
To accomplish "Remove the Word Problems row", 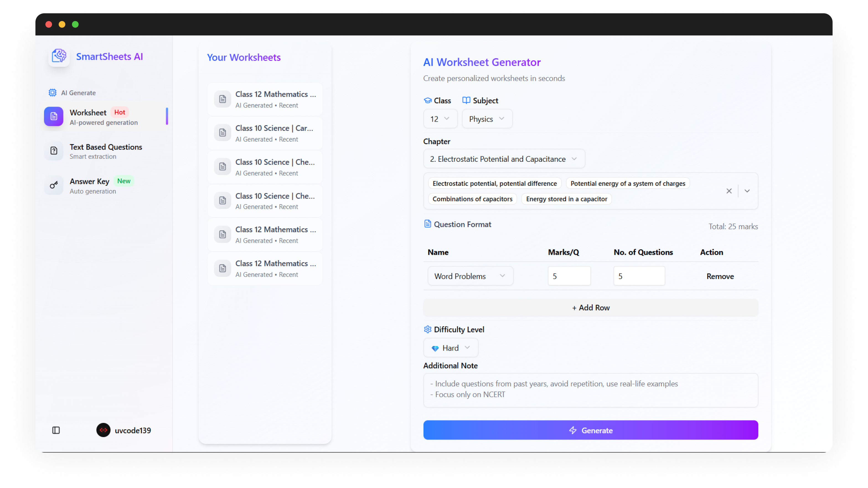I will click(720, 276).
